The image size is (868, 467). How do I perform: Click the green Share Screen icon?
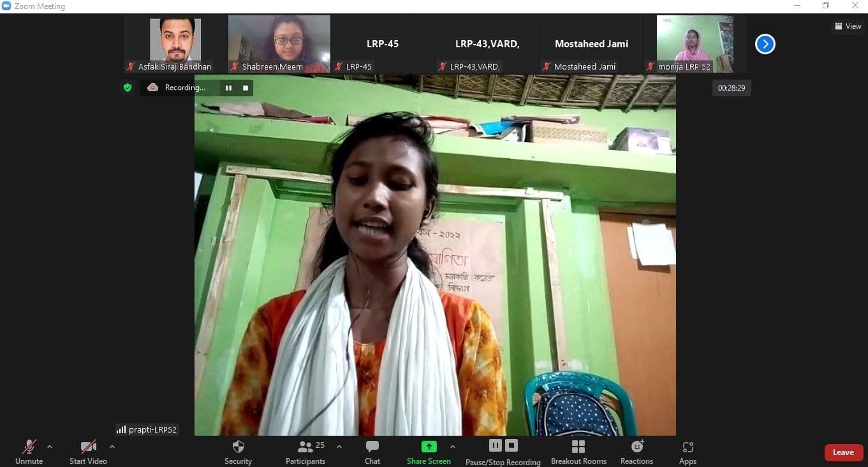click(429, 447)
